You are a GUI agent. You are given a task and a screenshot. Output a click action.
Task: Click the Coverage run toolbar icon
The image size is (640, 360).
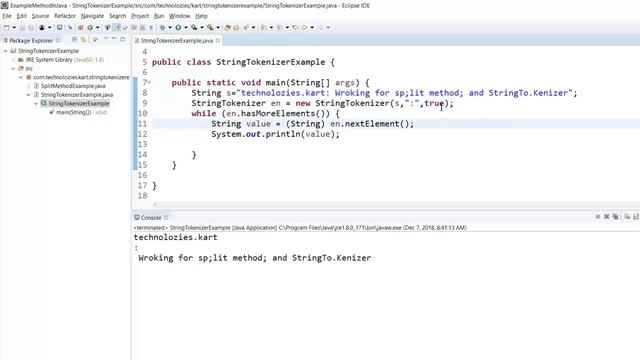click(x=194, y=27)
